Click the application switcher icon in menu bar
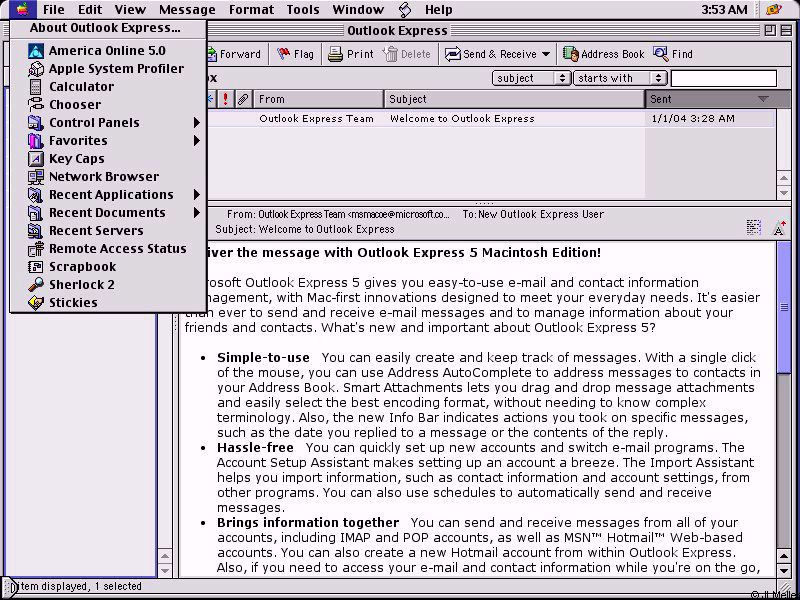Screen dimensions: 800x600 coord(774,9)
